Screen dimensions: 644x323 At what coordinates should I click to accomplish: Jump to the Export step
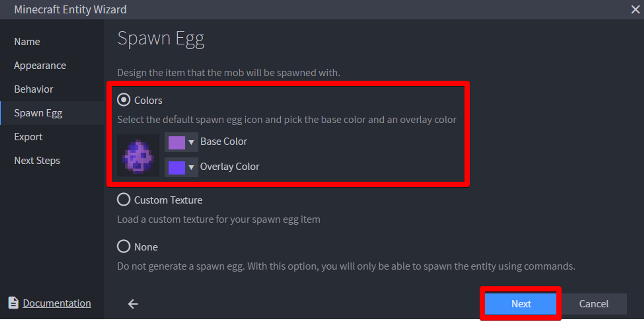pos(28,137)
